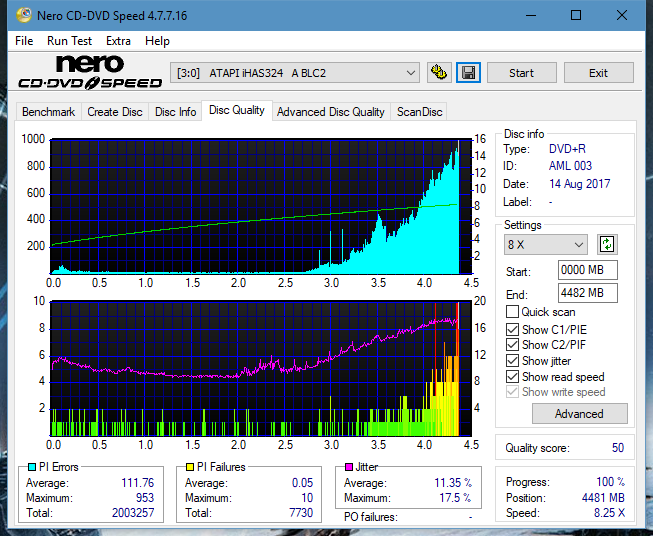Click the refresh speed settings icon
The height and width of the screenshot is (536, 653).
click(x=607, y=244)
